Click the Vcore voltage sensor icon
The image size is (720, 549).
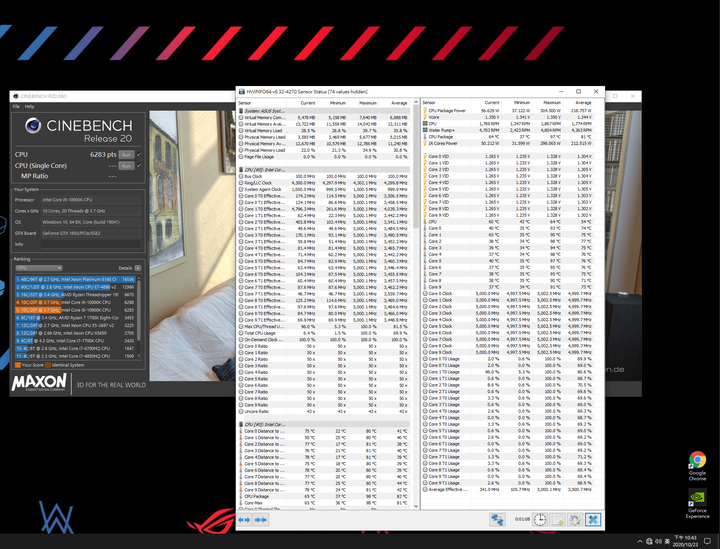coord(425,117)
